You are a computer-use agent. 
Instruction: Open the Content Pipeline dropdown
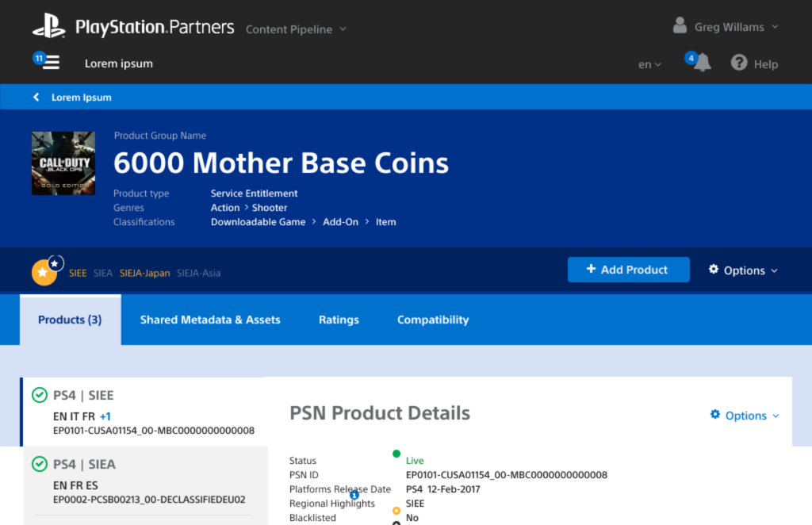pyautogui.click(x=296, y=29)
